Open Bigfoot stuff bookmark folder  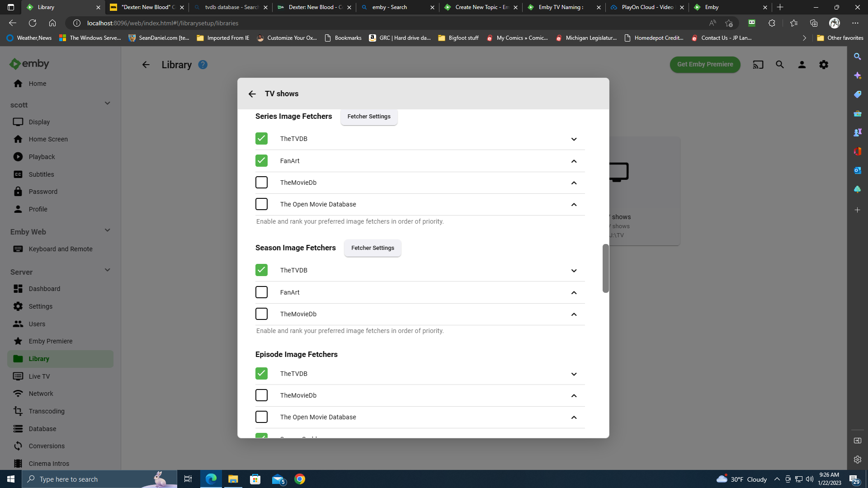458,38
